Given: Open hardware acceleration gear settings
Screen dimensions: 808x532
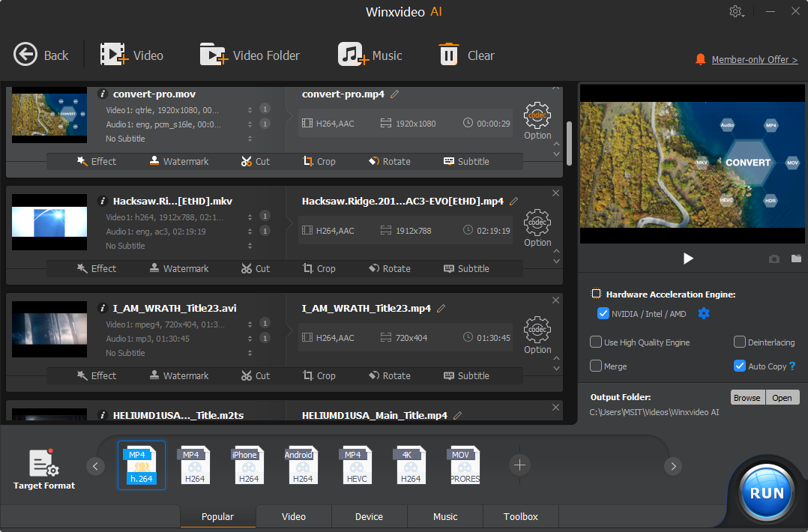Looking at the screenshot, I should [703, 313].
